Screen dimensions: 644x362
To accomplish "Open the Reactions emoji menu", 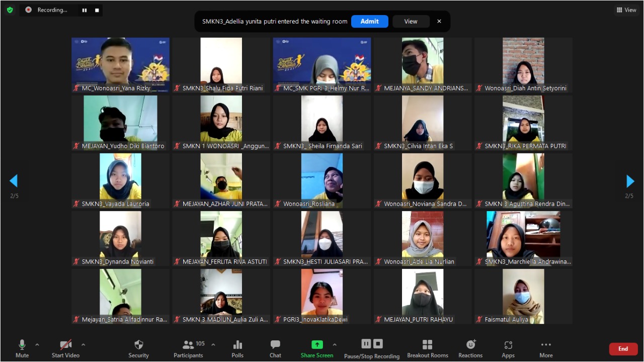I will [470, 345].
